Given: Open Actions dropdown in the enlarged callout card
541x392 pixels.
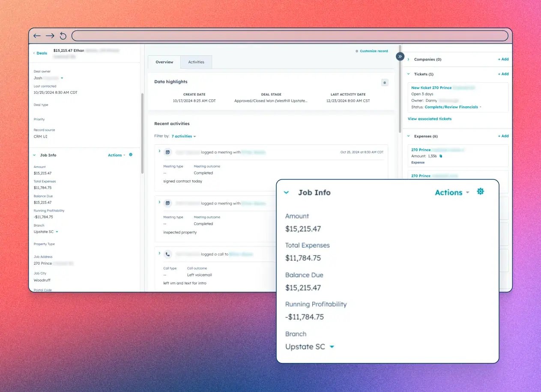Looking at the screenshot, I should 452,193.
